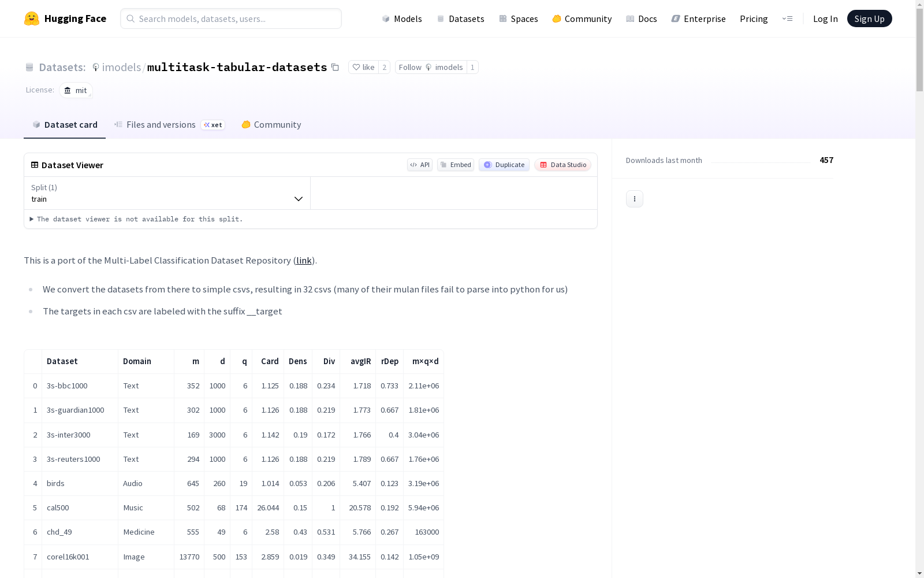
Task: Open Data Studio
Action: [x=563, y=165]
